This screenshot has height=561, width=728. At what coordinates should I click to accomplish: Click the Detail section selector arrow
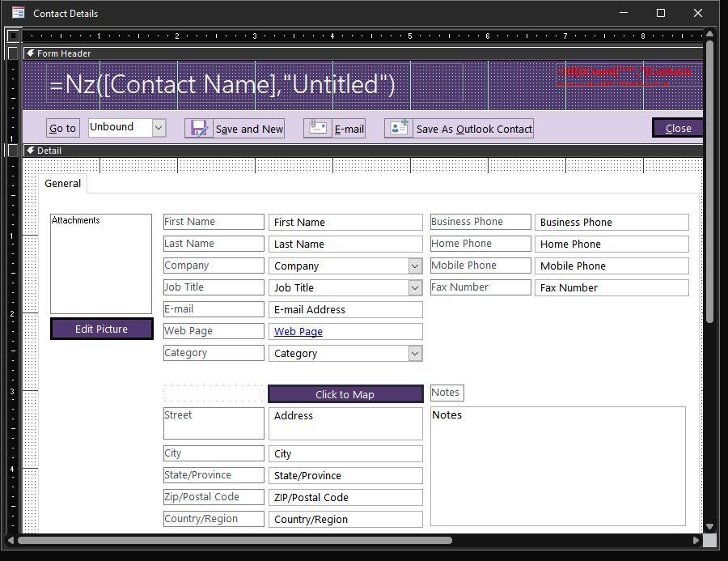tap(30, 151)
